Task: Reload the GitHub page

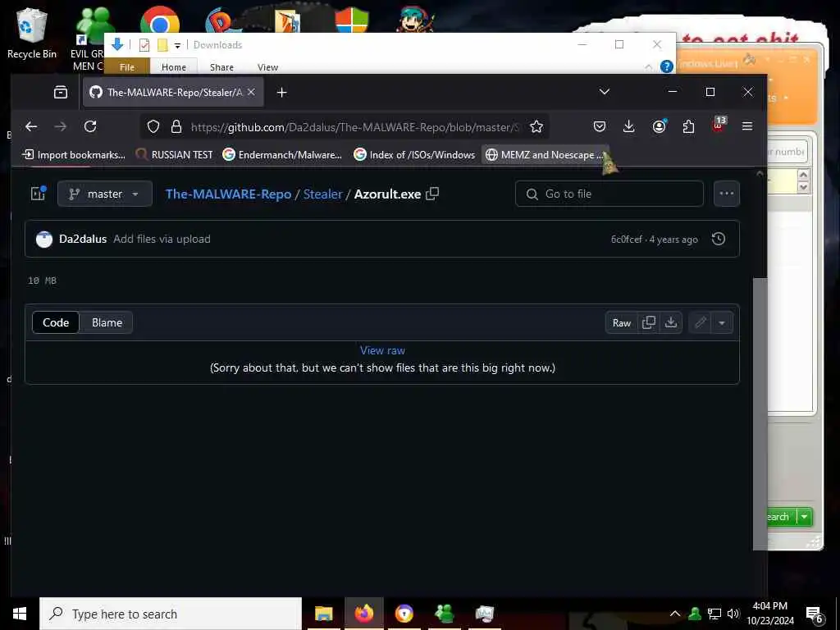Action: tap(90, 127)
